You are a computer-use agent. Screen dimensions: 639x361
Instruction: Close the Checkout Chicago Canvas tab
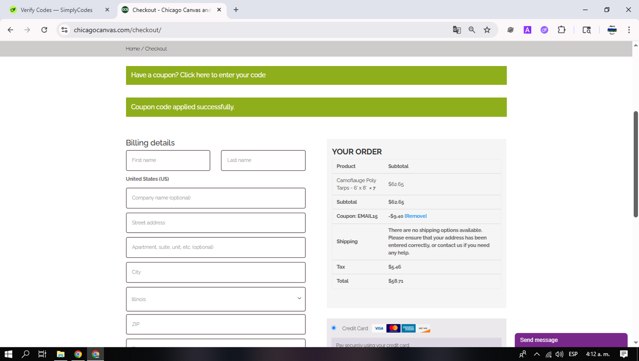[x=219, y=10]
